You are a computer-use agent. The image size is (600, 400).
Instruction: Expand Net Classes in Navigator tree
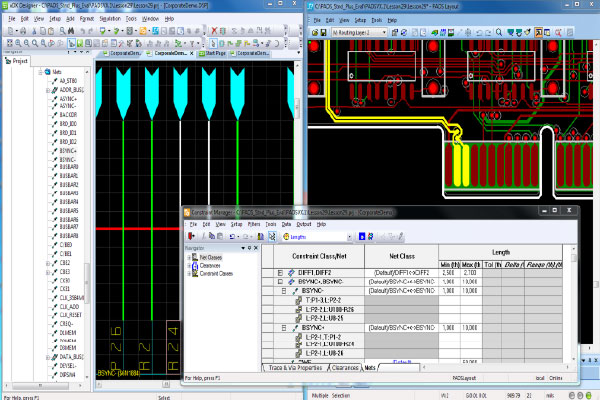(x=189, y=258)
